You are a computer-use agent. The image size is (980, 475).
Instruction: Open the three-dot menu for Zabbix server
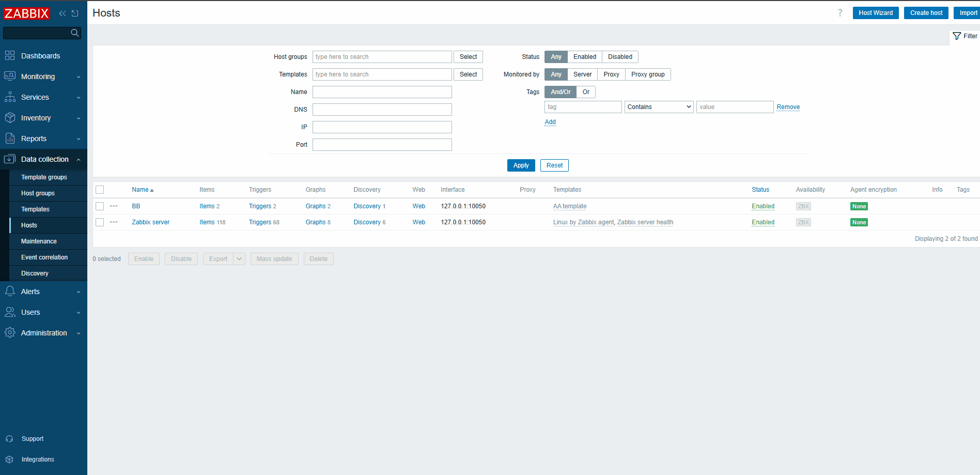click(114, 222)
